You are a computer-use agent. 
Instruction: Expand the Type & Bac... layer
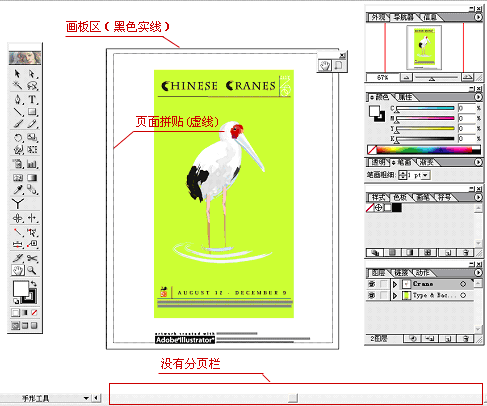click(x=395, y=295)
